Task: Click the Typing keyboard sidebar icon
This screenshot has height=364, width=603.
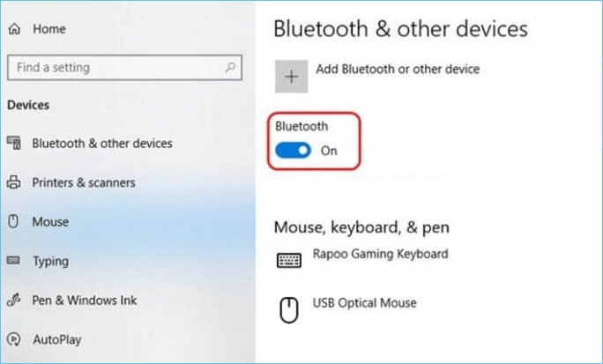Action: coord(14,262)
